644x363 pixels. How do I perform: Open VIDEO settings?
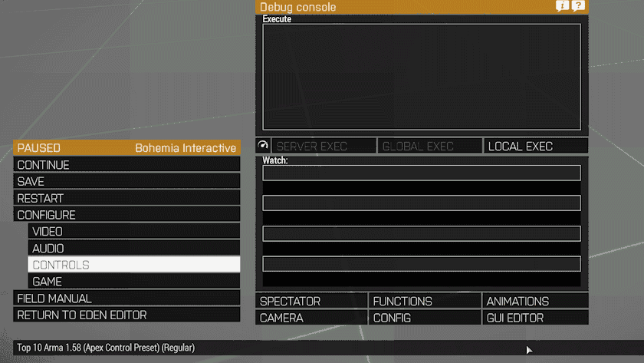pyautogui.click(x=134, y=232)
